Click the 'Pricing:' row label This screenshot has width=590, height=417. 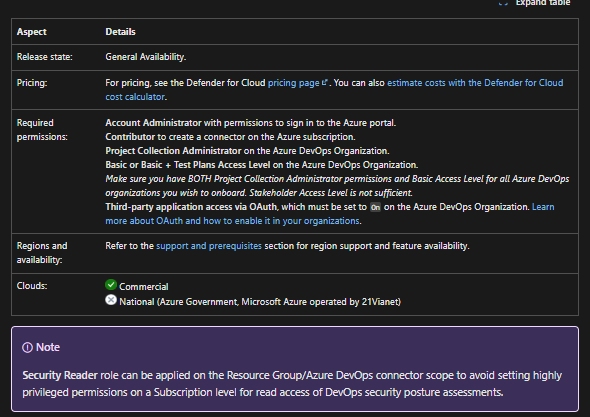coord(32,83)
